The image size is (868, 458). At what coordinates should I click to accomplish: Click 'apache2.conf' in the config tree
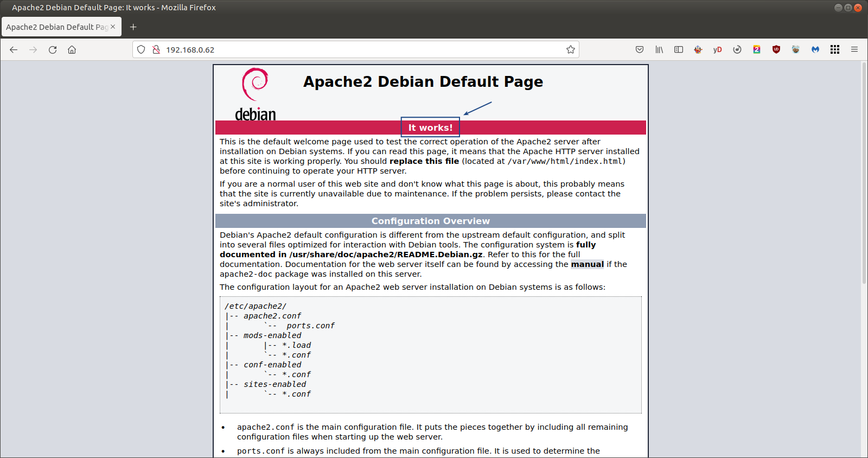(272, 316)
